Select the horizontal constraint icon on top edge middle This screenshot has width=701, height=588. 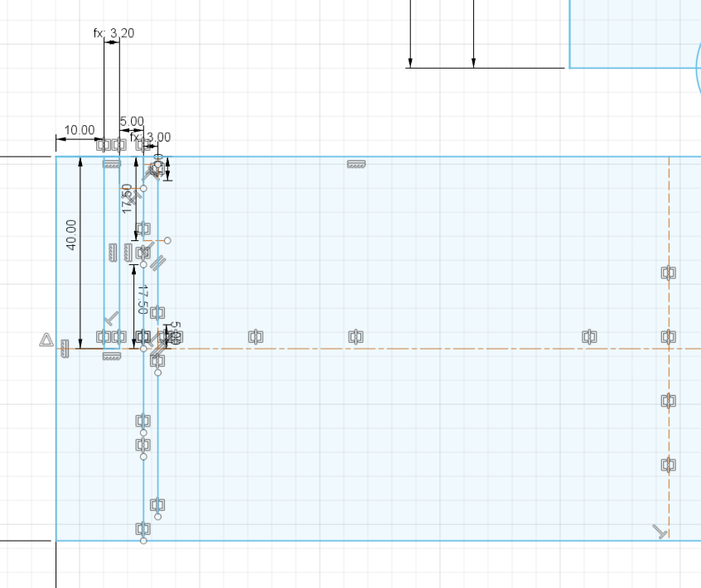click(x=356, y=164)
